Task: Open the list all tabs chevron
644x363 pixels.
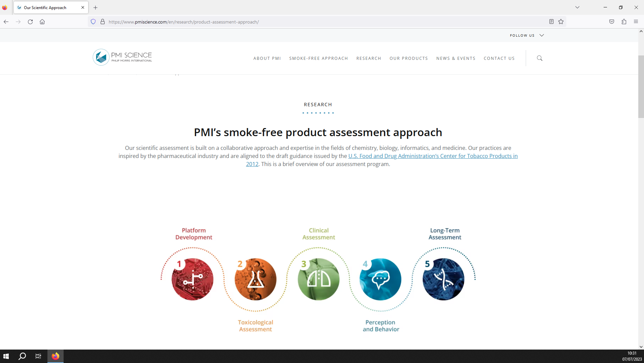Action: [x=577, y=7]
